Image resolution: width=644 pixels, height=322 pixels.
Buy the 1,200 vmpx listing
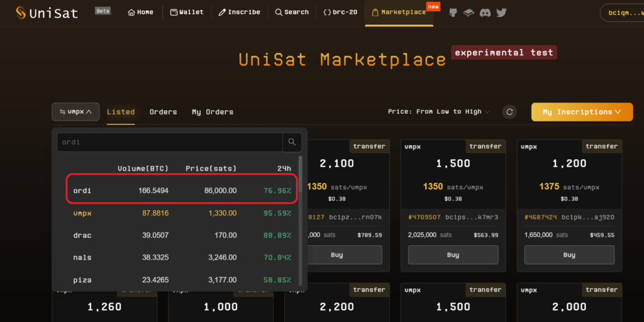tap(569, 255)
